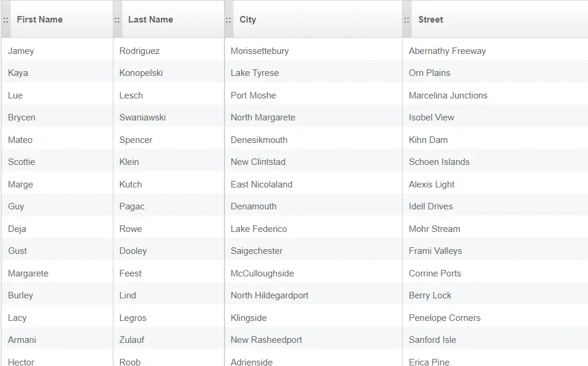Select the Lake Federico city cell

click(313, 229)
